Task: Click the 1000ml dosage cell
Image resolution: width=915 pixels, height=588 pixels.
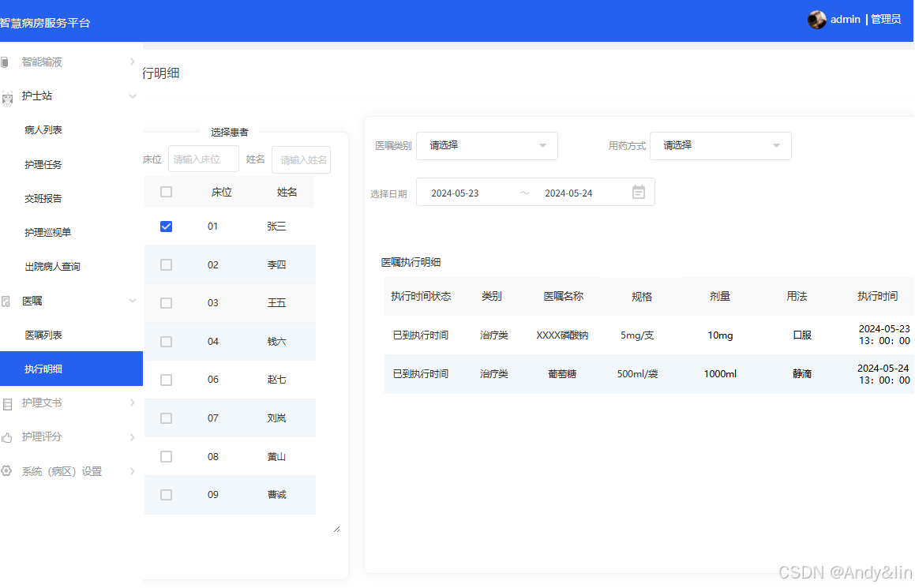Action: pos(720,374)
